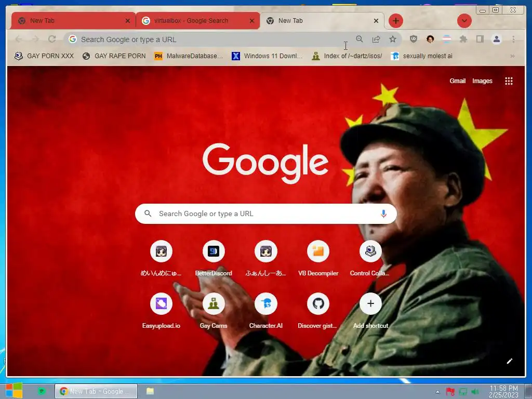
Task: Focus the address bar URL field
Action: pos(214,39)
